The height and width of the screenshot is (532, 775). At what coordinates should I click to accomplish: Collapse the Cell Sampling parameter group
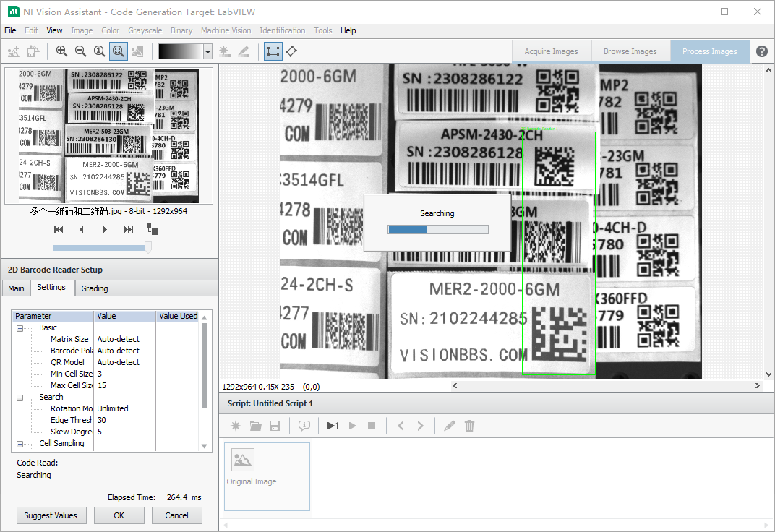tap(20, 444)
